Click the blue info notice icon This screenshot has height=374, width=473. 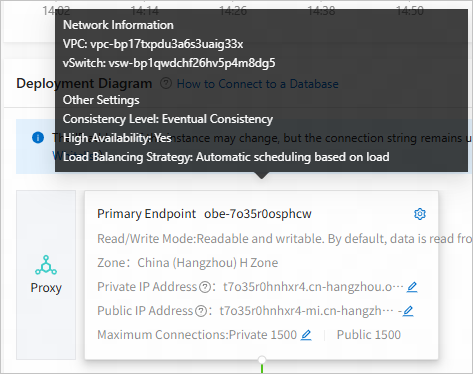click(x=38, y=137)
